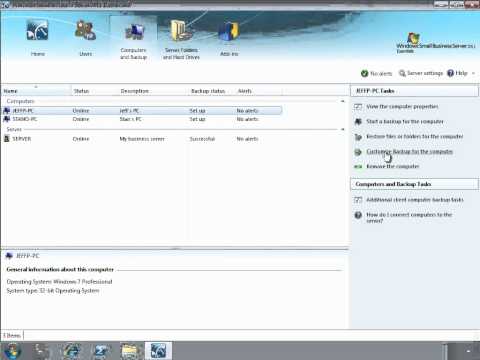Sort by Status column header
480x360 pixels.
click(95, 91)
